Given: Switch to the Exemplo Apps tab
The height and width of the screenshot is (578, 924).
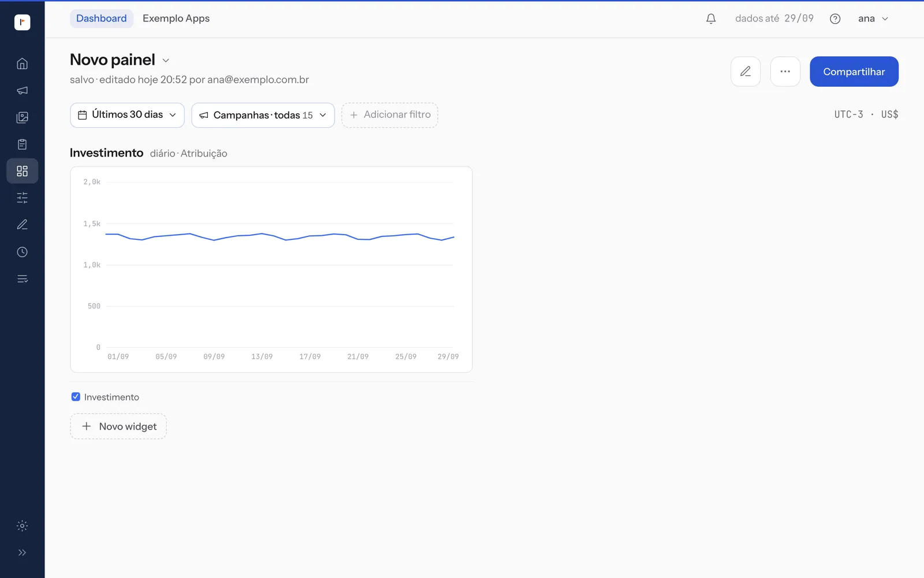Looking at the screenshot, I should pyautogui.click(x=176, y=18).
